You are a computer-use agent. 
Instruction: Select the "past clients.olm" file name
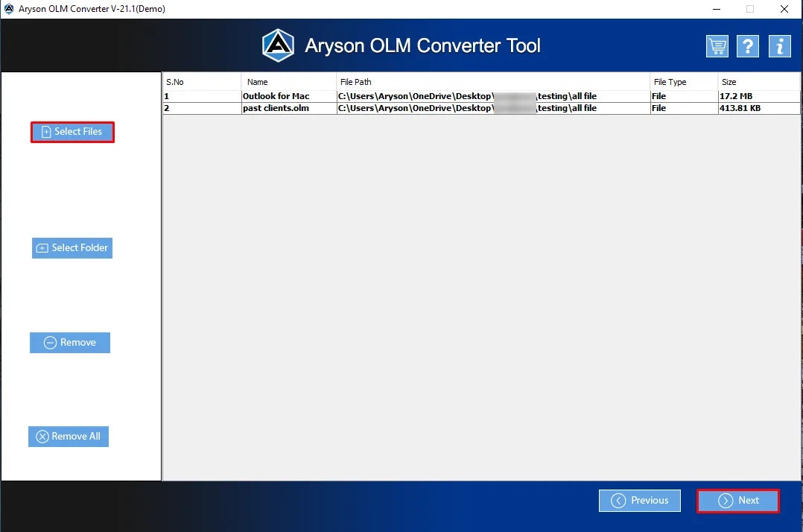click(276, 108)
